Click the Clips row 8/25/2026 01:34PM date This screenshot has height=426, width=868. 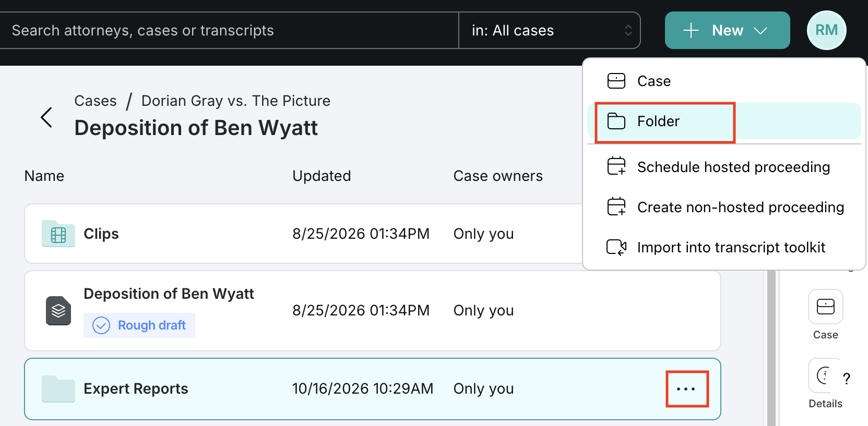tap(361, 234)
